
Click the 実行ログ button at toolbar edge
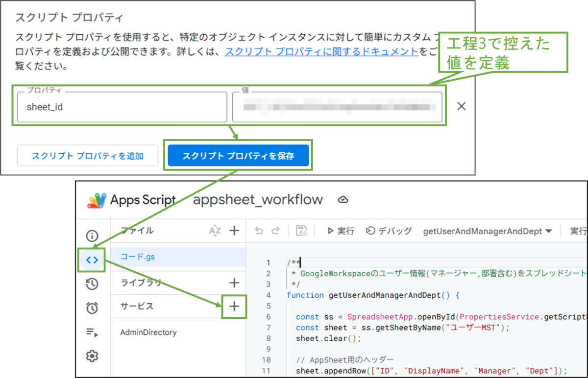[x=577, y=231]
